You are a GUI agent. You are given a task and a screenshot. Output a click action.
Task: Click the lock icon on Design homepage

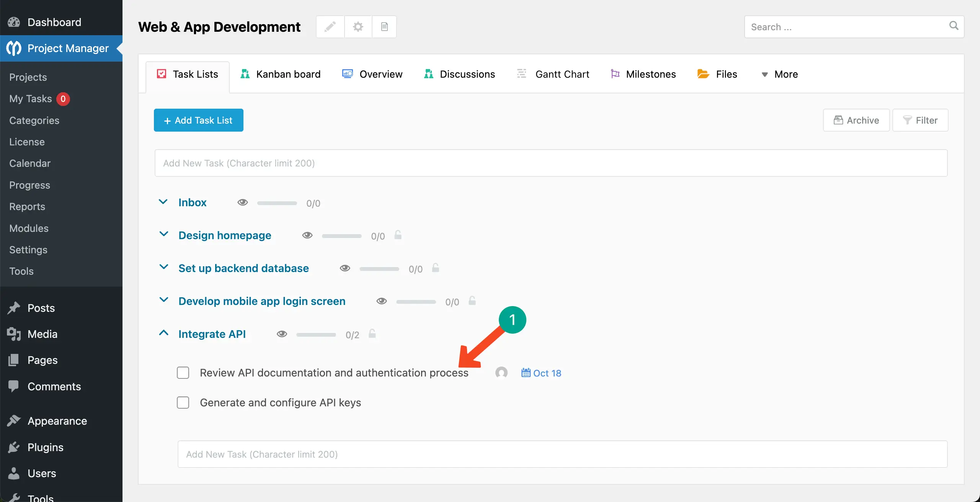[x=398, y=235]
